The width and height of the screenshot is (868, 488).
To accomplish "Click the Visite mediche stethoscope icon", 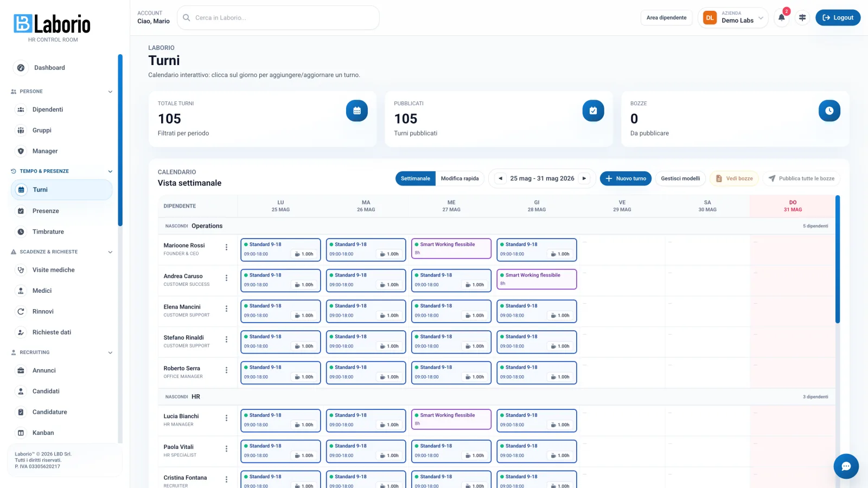I will click(x=21, y=270).
